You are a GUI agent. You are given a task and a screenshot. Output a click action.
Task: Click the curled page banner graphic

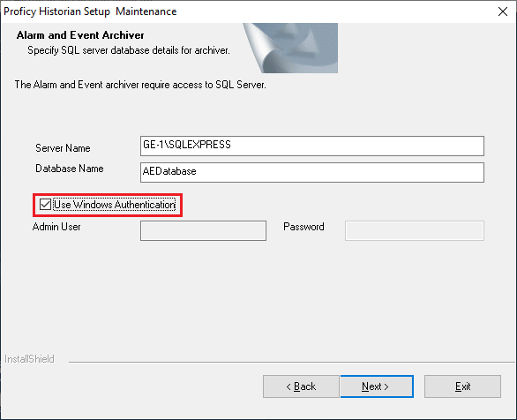[290, 48]
